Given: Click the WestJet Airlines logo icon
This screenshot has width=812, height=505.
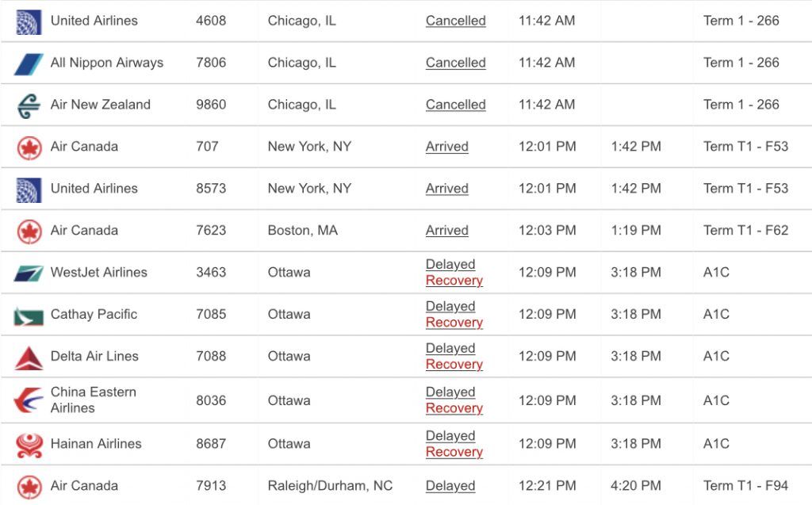Looking at the screenshot, I should tap(29, 274).
